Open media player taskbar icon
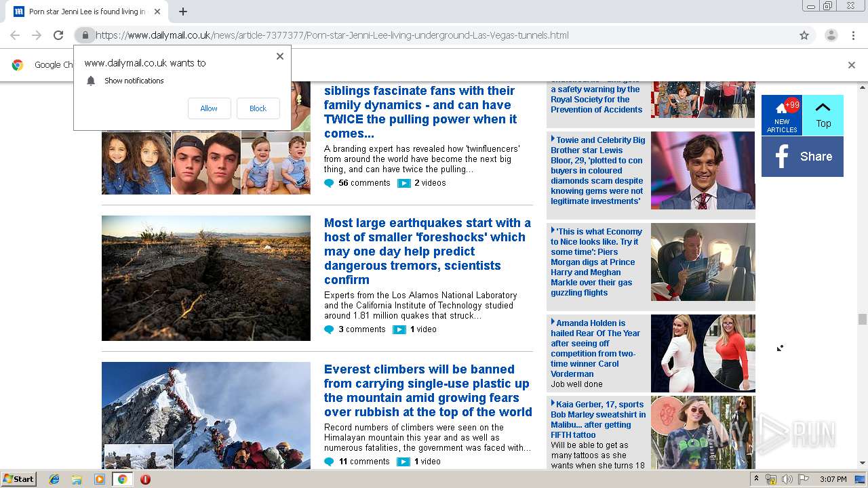Viewport: 868px width, 488px height. tap(100, 479)
